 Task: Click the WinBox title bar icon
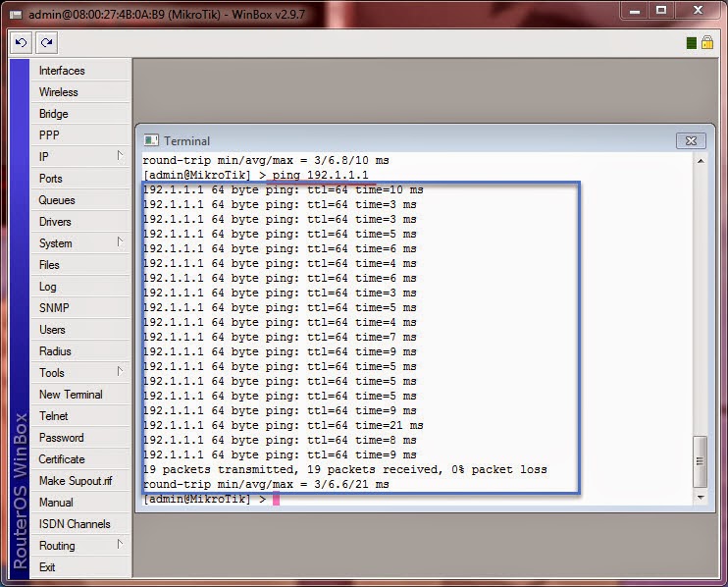click(17, 15)
